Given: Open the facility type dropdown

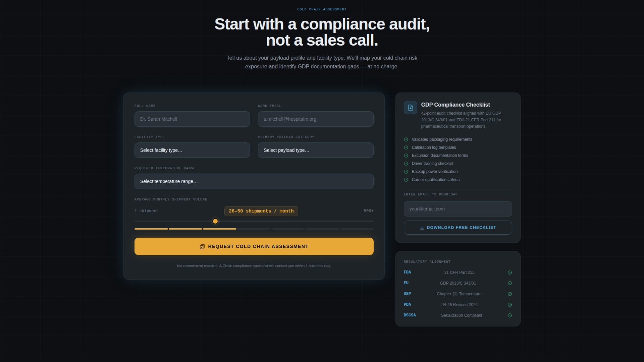Looking at the screenshot, I should coord(192,150).
